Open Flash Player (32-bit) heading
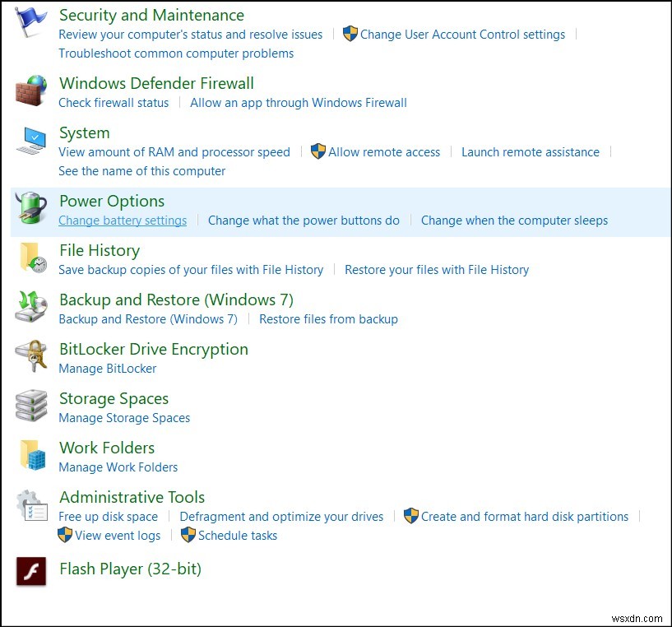This screenshot has width=672, height=627. click(131, 569)
